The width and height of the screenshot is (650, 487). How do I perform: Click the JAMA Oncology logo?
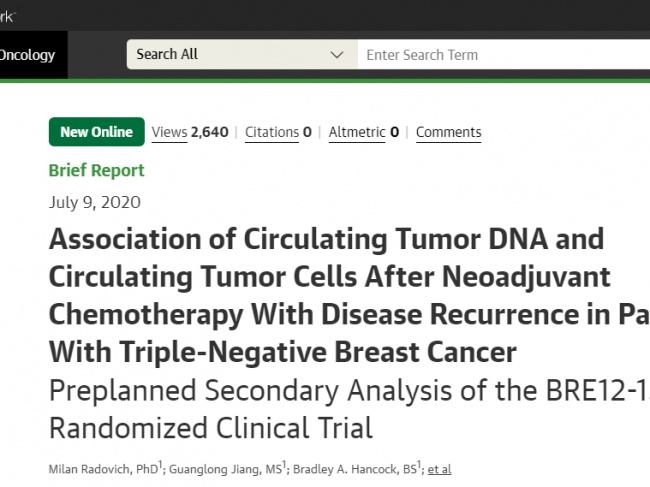click(x=30, y=55)
